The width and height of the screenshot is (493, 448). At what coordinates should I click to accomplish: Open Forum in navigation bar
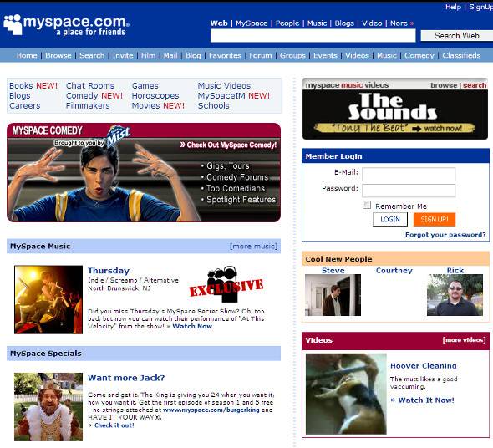261,55
